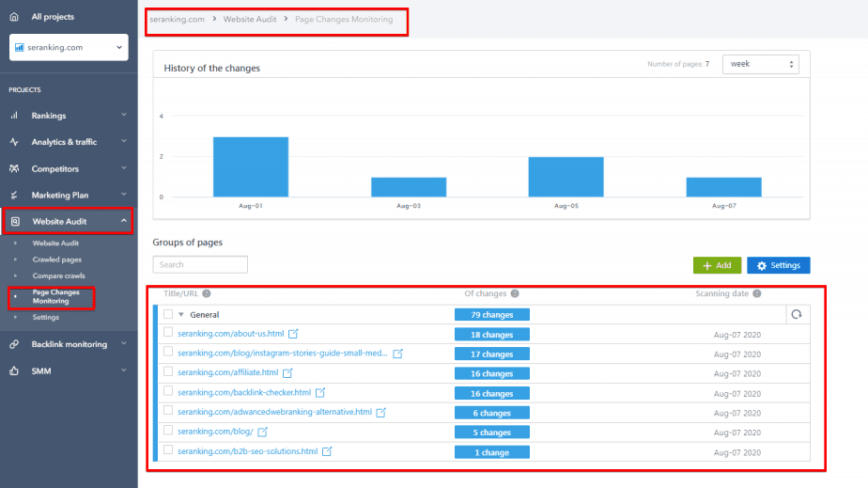Open about-us.html in new tab icon
868x488 pixels.
click(x=293, y=334)
